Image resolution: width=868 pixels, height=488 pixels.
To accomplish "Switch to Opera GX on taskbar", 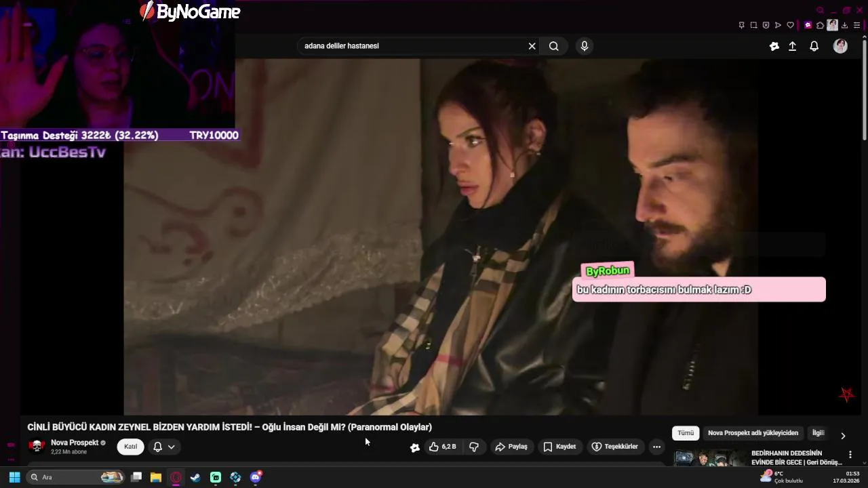I will (176, 477).
